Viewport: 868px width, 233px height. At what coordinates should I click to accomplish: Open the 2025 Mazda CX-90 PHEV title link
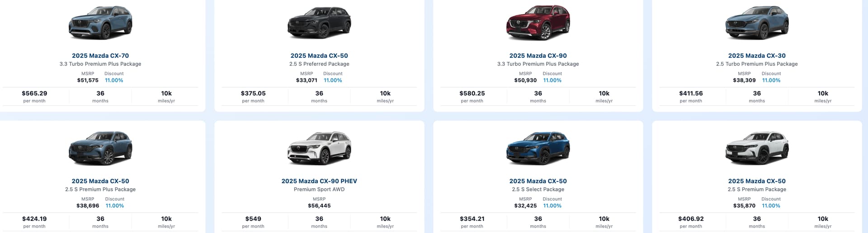[319, 181]
